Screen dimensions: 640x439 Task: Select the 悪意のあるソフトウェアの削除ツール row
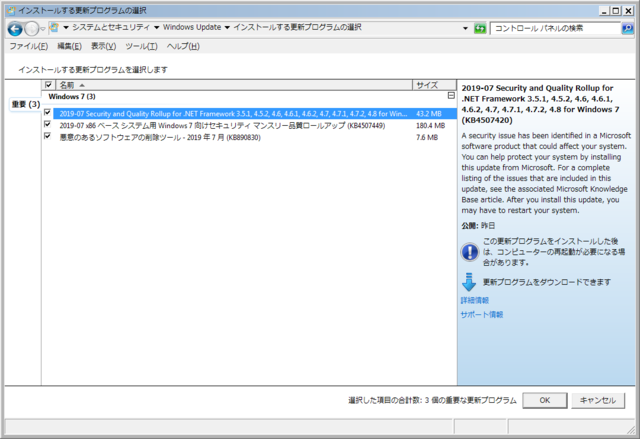point(255,137)
